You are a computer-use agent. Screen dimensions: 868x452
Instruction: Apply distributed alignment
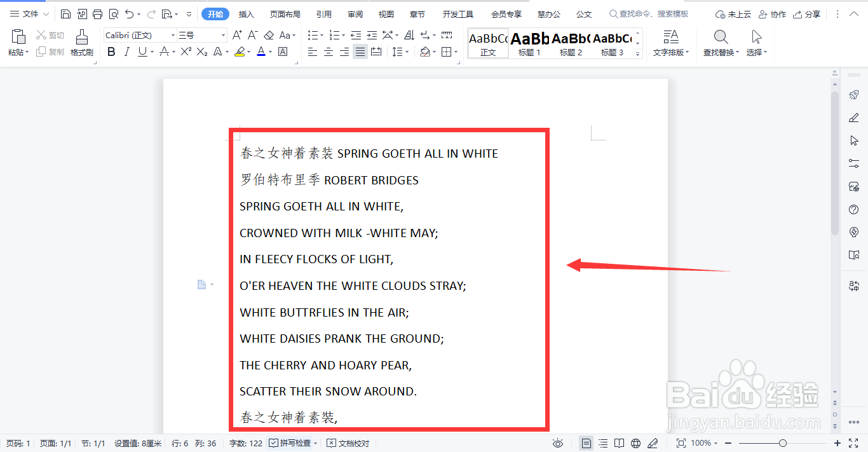[x=376, y=51]
